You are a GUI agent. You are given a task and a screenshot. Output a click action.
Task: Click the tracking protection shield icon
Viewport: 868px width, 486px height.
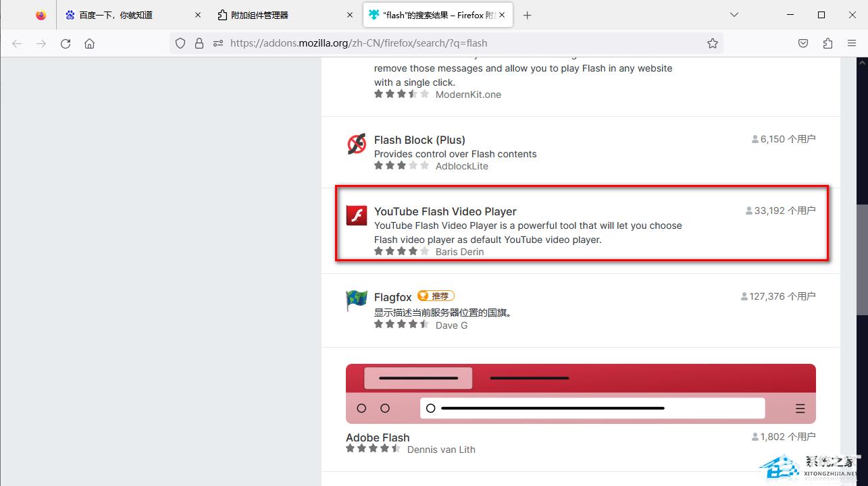click(x=180, y=43)
